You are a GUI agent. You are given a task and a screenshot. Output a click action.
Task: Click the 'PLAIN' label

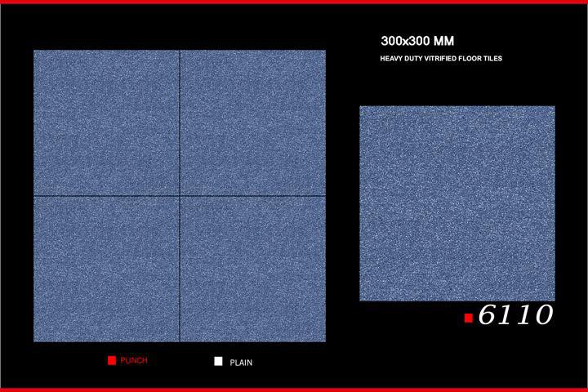coord(241,363)
